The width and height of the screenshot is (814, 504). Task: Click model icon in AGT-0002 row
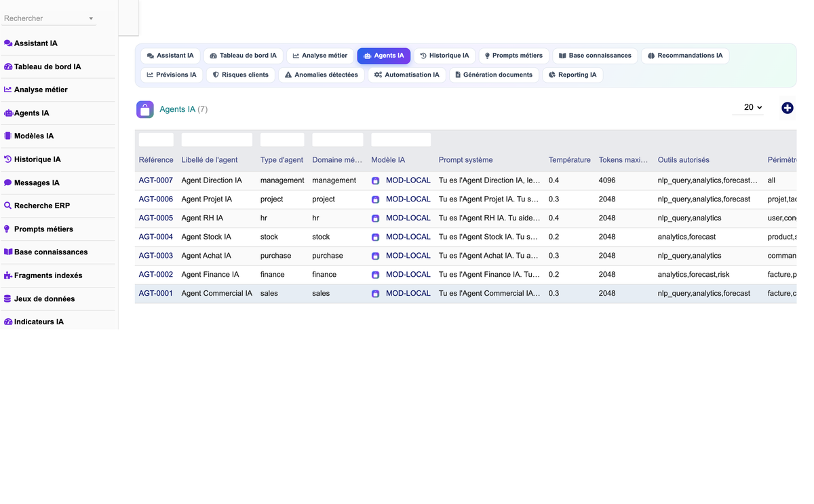tap(375, 275)
